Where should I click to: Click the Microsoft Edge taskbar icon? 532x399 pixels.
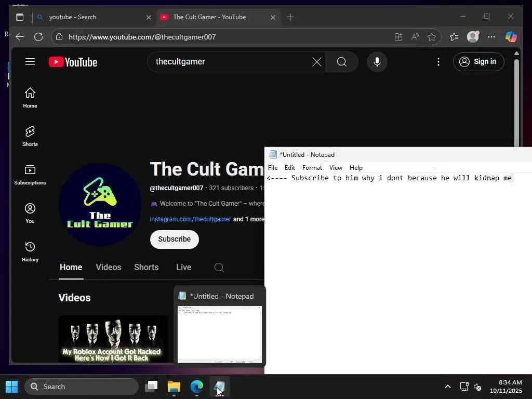point(197,387)
